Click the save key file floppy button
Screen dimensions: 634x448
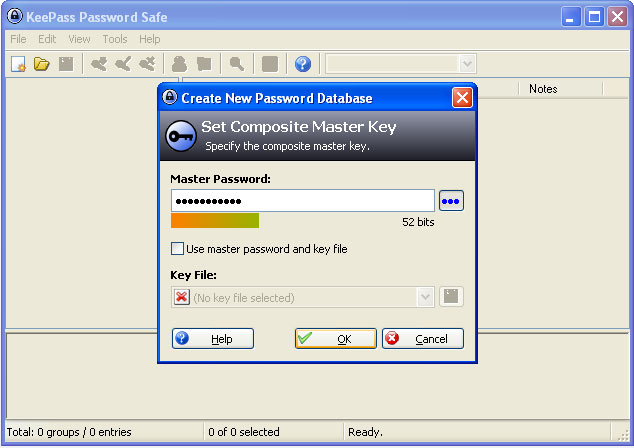click(x=451, y=297)
